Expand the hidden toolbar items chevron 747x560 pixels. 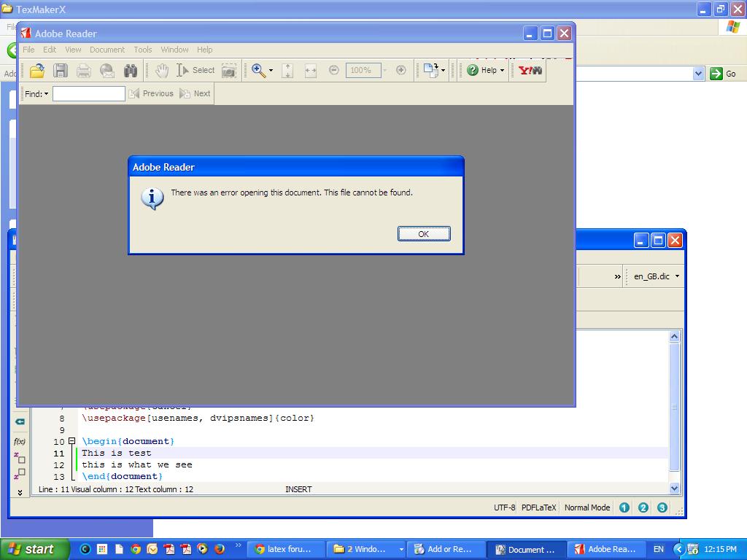coord(617,276)
